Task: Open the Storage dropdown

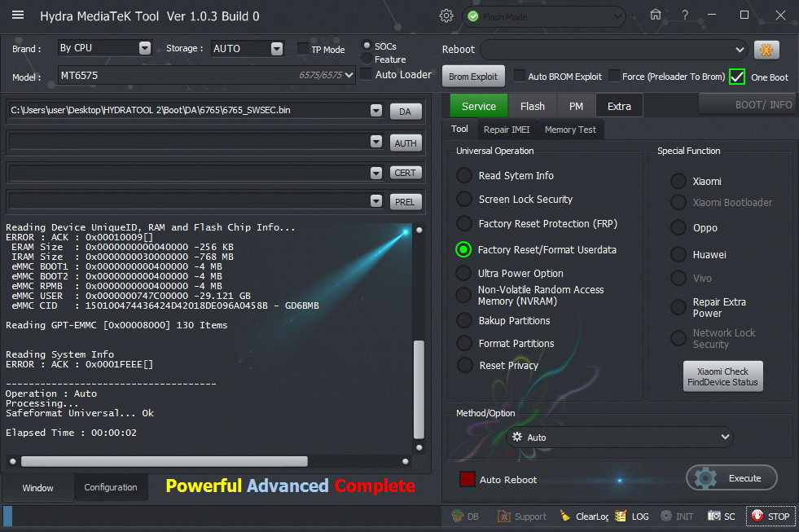Action: (x=277, y=48)
